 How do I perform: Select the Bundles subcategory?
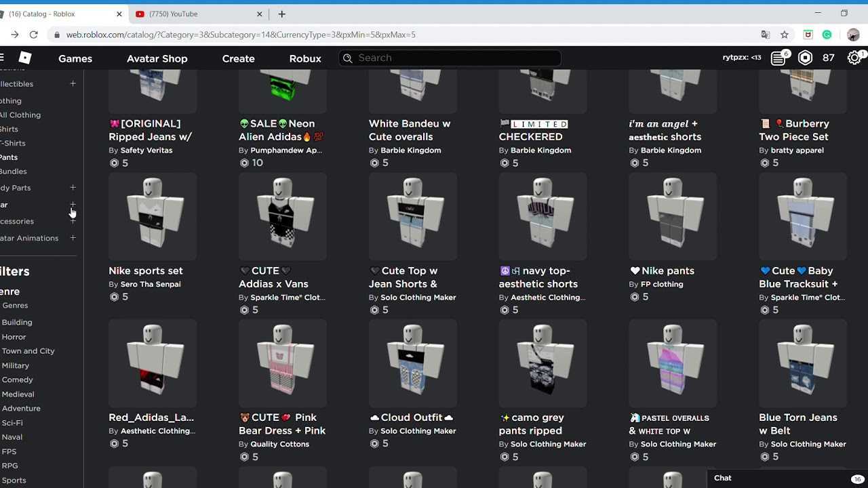pyautogui.click(x=14, y=171)
